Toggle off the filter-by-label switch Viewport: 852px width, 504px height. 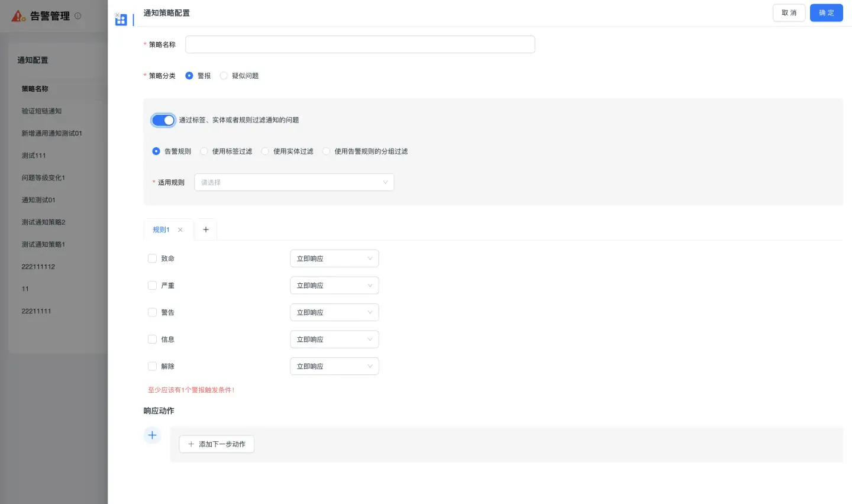[163, 120]
